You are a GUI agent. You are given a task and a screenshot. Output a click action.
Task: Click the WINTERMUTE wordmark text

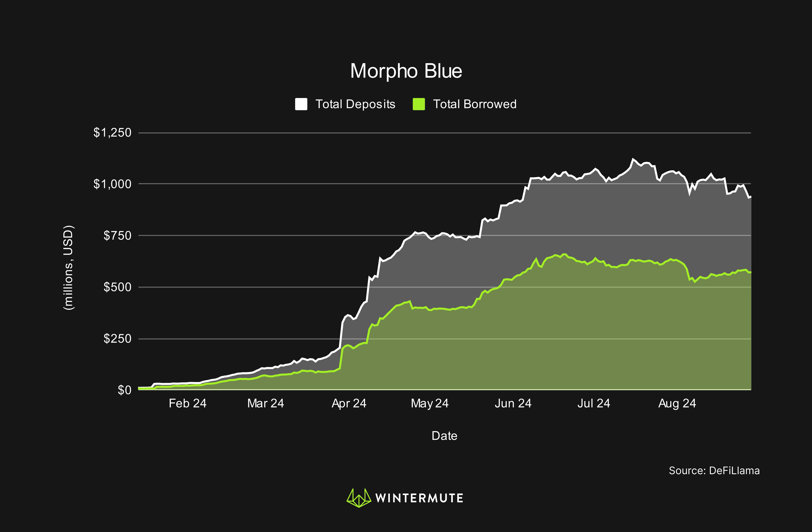[419, 498]
